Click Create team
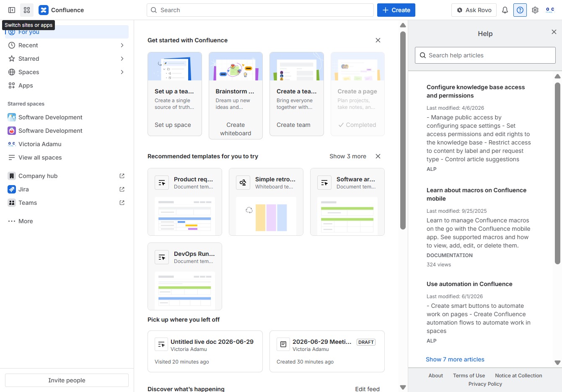 [293, 125]
